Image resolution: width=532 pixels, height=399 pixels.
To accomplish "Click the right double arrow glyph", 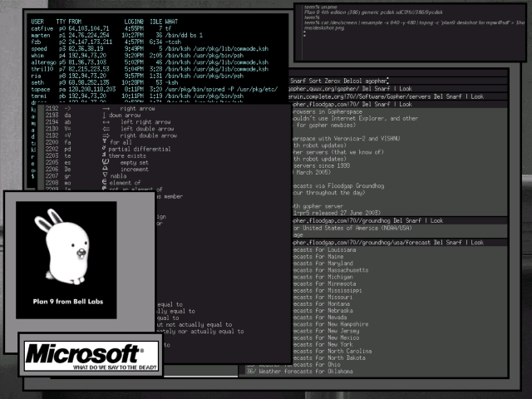I will click(106, 135).
